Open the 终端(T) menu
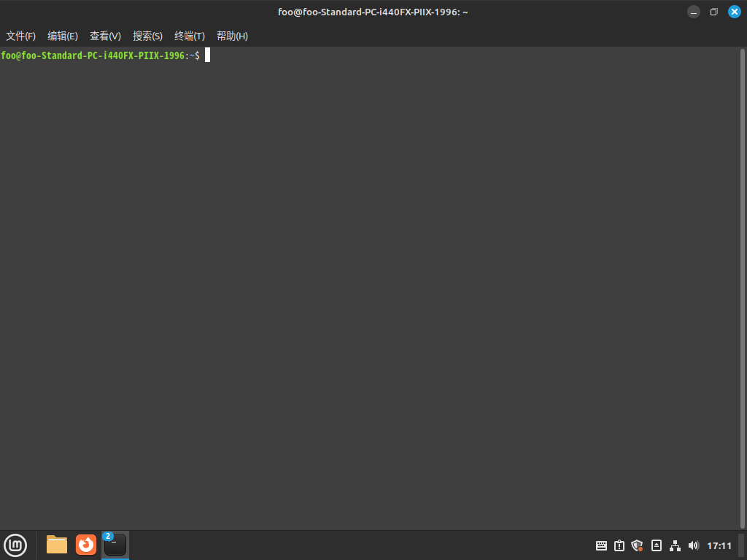 [x=190, y=36]
